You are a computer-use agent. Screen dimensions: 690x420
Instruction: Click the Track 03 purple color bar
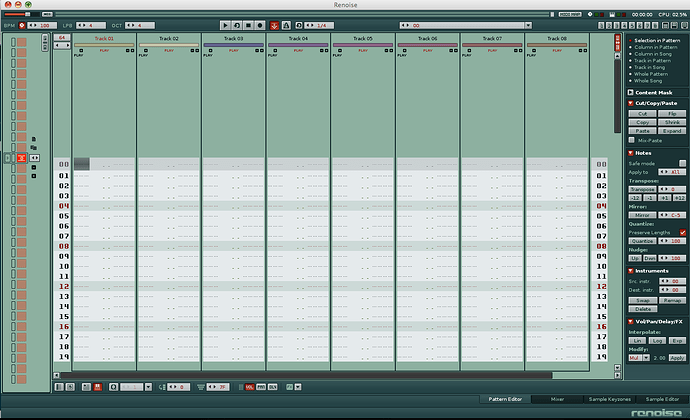coord(233,45)
